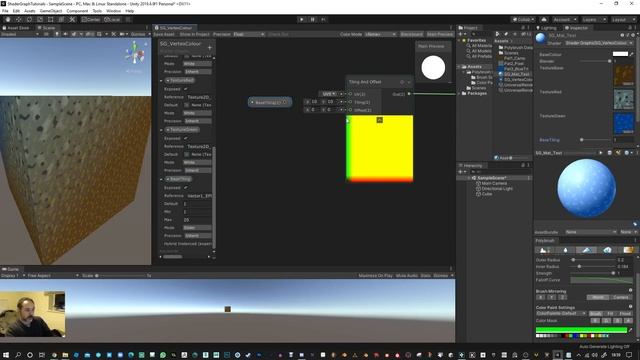Open the Project panel create plus menu
The width and height of the screenshot is (640, 360).
pyautogui.click(x=461, y=34)
